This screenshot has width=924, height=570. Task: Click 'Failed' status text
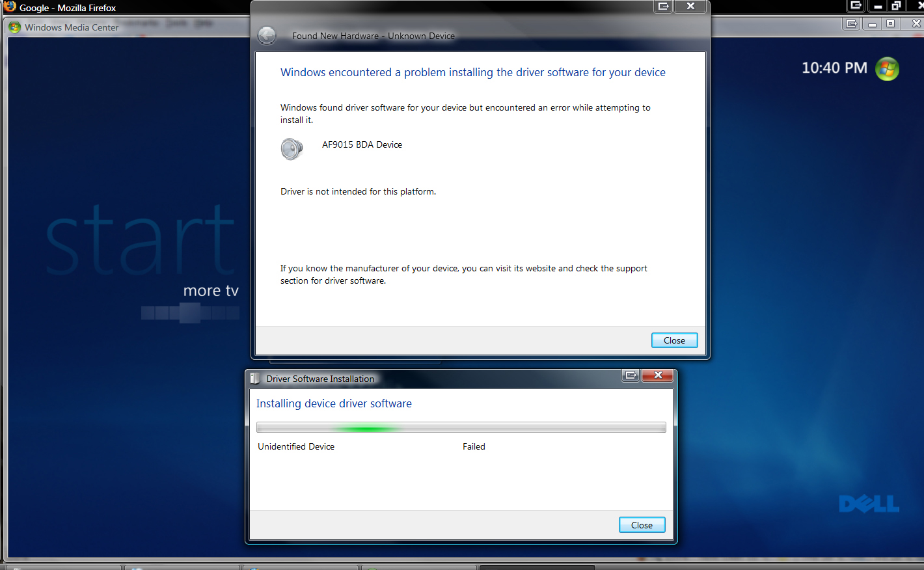pyautogui.click(x=474, y=446)
